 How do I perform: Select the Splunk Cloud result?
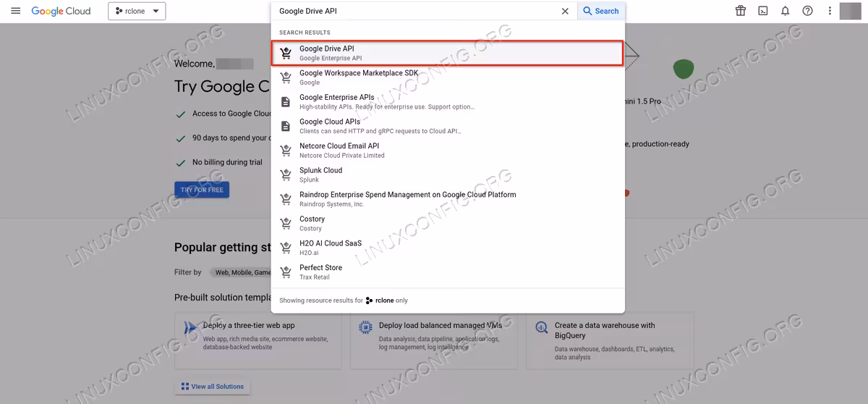(448, 174)
